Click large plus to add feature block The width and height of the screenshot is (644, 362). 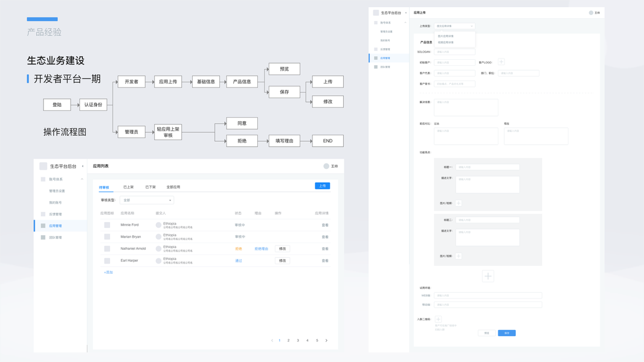488,276
